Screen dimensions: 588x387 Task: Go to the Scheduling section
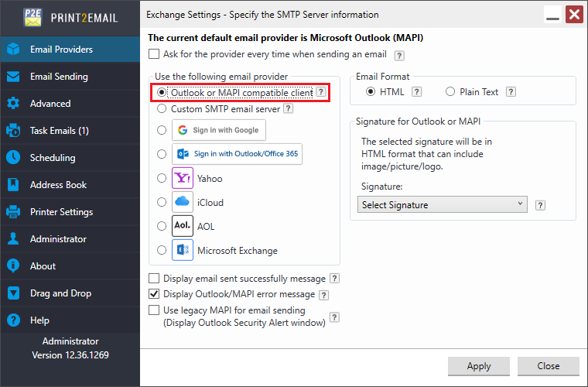70,157
